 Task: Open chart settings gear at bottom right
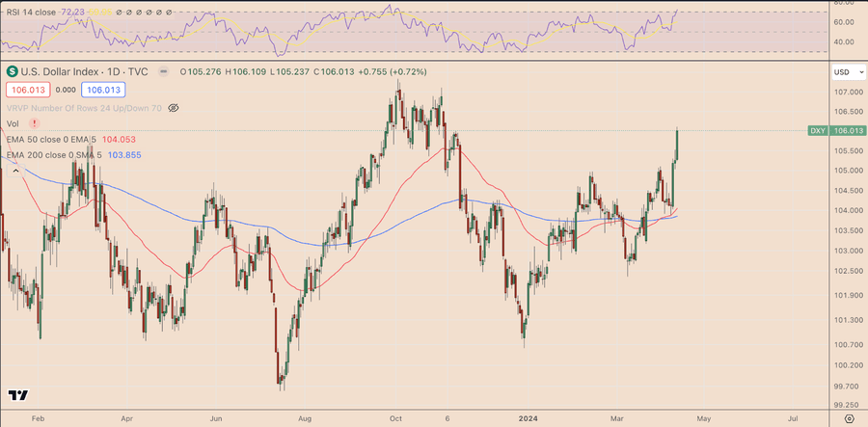point(848,419)
